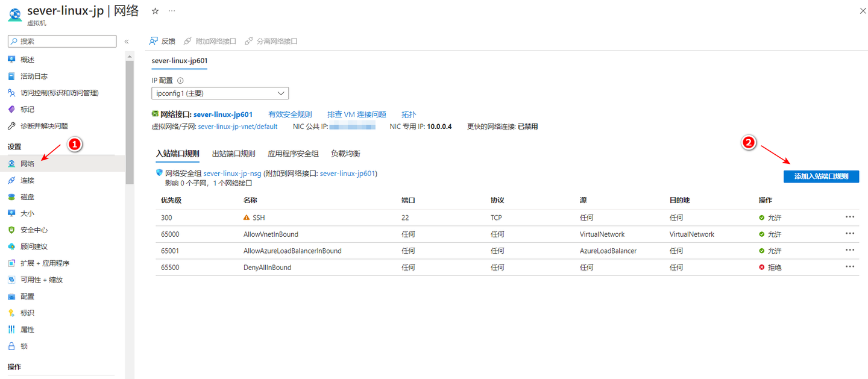Click the 标识 key icon in the sidebar
868x379 pixels.
(x=11, y=313)
